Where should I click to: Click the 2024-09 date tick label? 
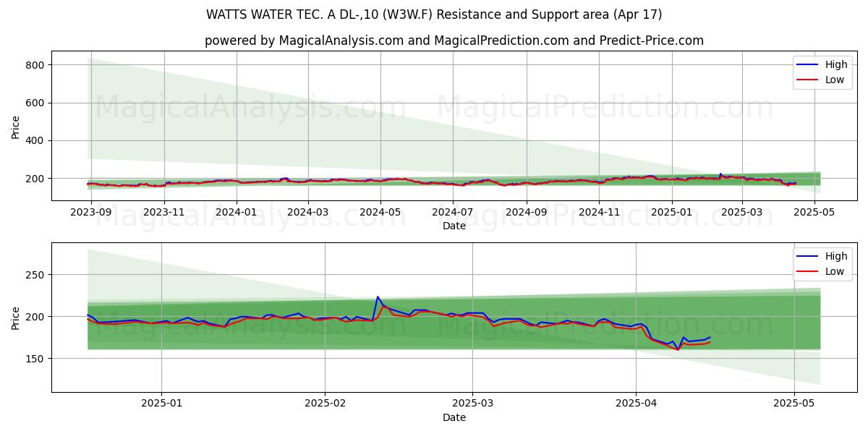coord(527,212)
